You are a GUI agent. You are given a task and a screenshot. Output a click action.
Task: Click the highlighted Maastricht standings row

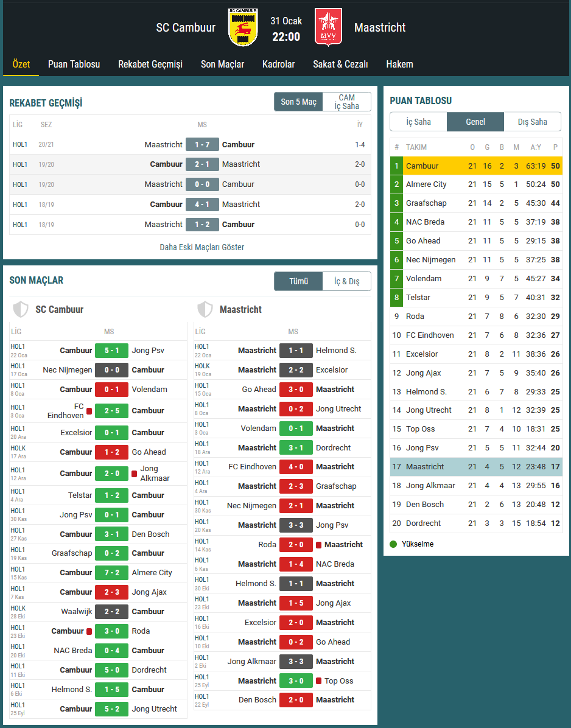[x=476, y=467]
